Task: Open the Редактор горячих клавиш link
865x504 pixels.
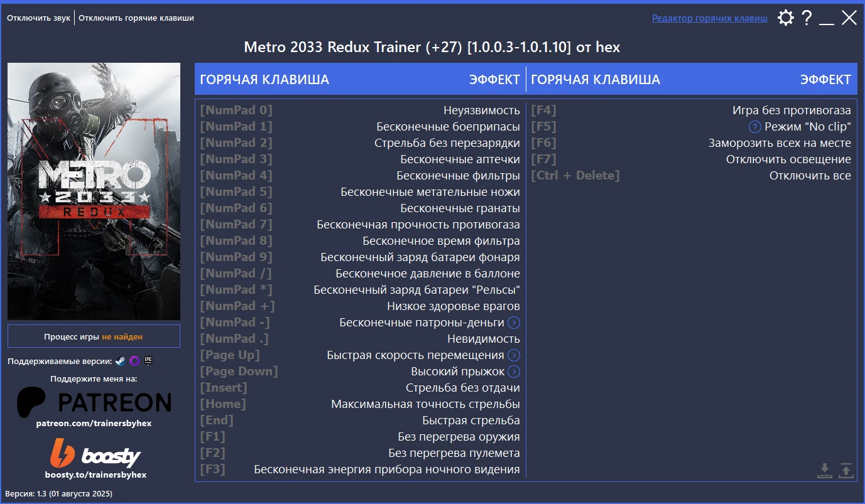Action: (709, 18)
